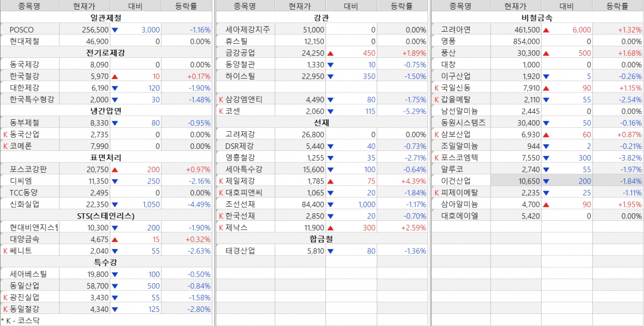This screenshot has height=326, width=644.
Task: Select 코센 change rate -5.29%
Action: coord(415,111)
